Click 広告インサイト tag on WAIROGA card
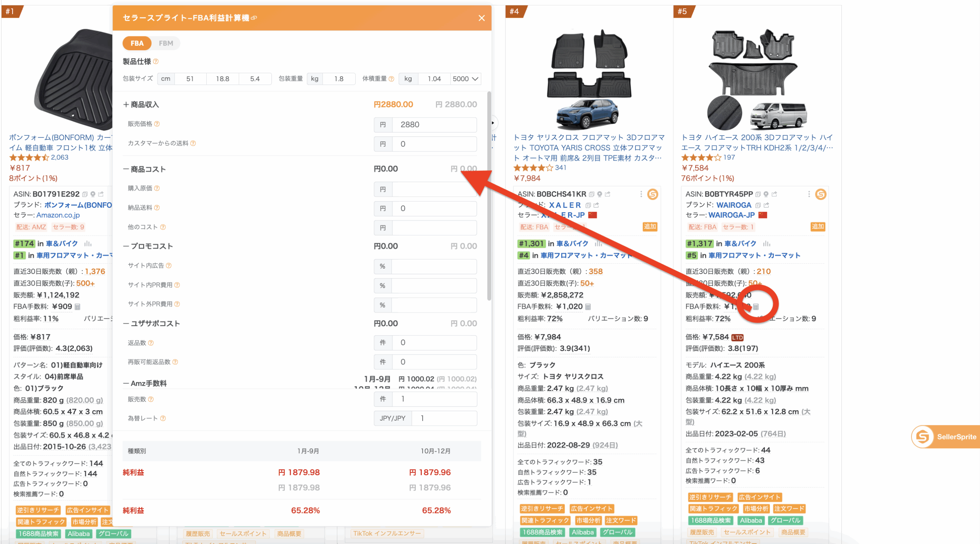 759,497
